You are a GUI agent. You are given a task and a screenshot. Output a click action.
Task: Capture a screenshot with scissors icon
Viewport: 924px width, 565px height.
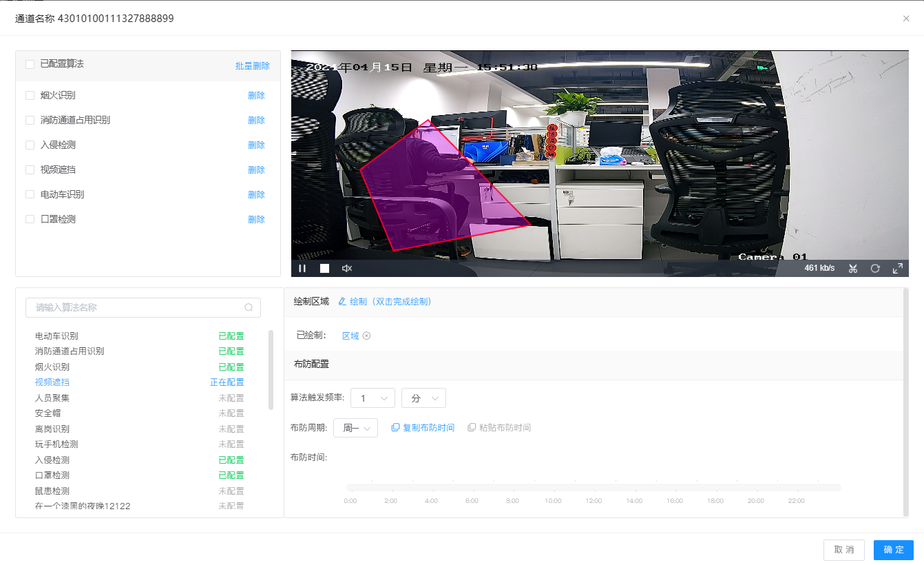click(x=853, y=269)
